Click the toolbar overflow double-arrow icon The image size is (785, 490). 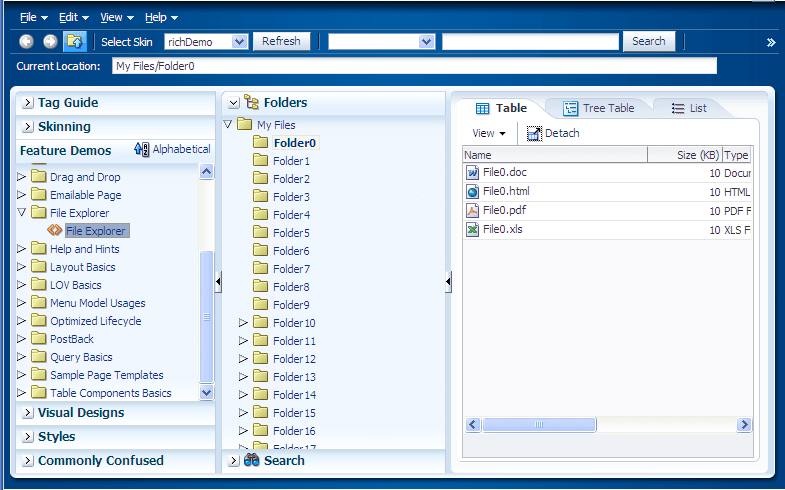[771, 43]
